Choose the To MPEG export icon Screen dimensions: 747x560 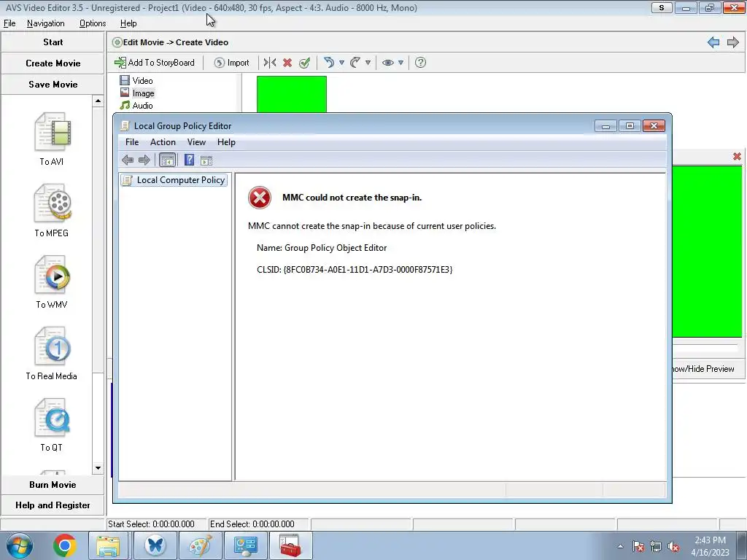tap(53, 203)
